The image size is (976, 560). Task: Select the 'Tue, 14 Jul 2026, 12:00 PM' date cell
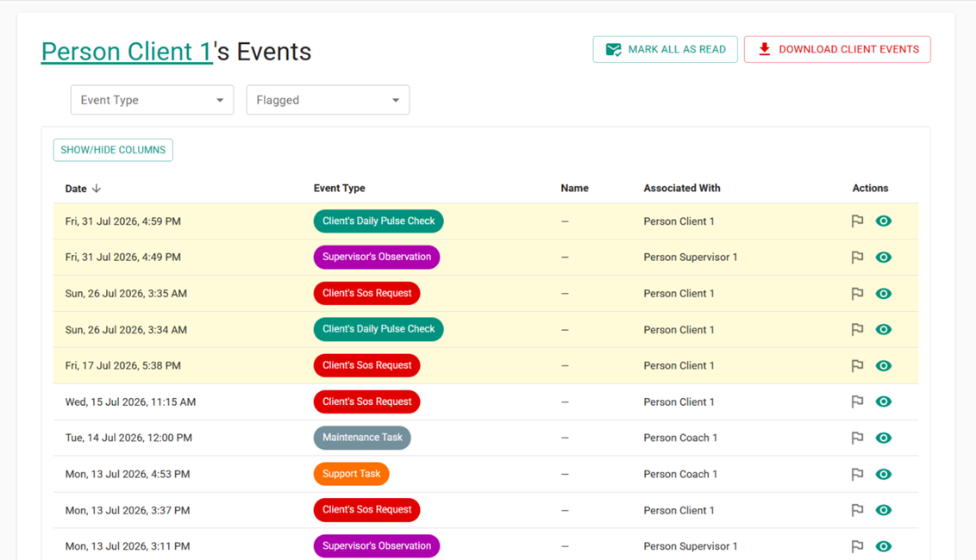click(128, 438)
